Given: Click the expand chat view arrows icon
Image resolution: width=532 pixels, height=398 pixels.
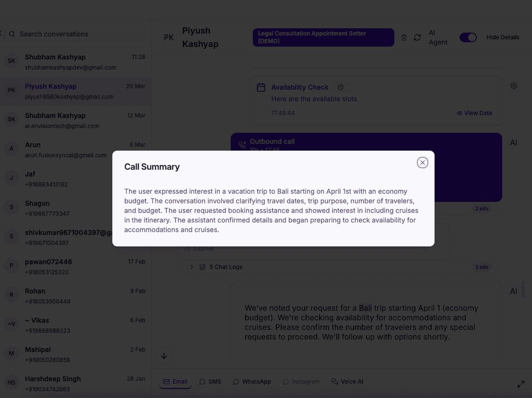Looking at the screenshot, I should pyautogui.click(x=521, y=384).
